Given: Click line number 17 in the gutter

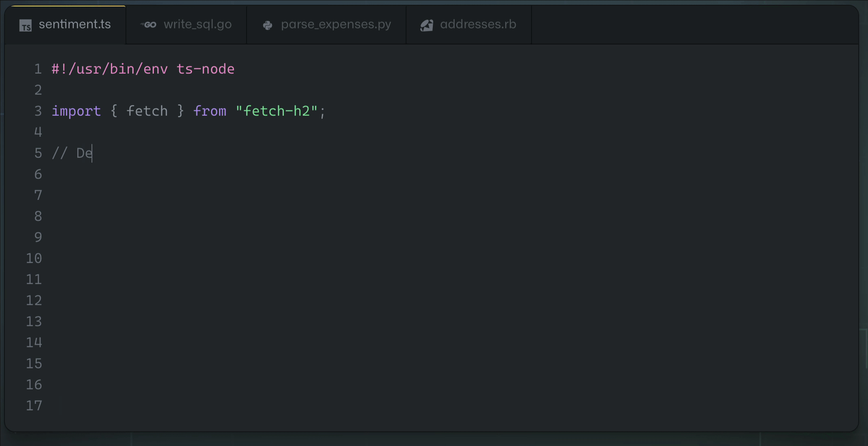Looking at the screenshot, I should pos(34,406).
